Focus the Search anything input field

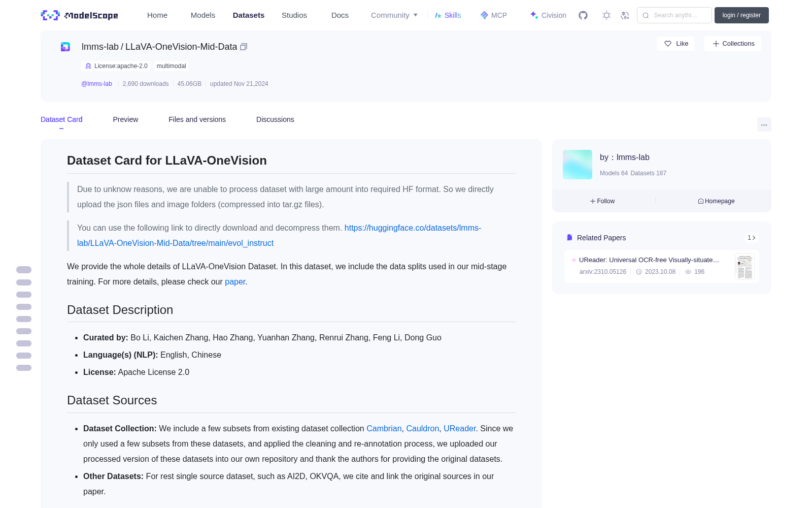[674, 15]
